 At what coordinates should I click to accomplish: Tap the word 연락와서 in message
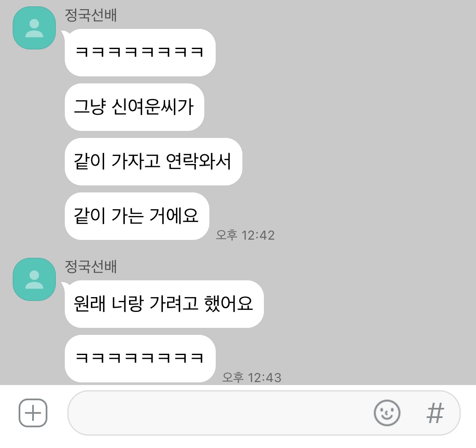[x=199, y=161]
